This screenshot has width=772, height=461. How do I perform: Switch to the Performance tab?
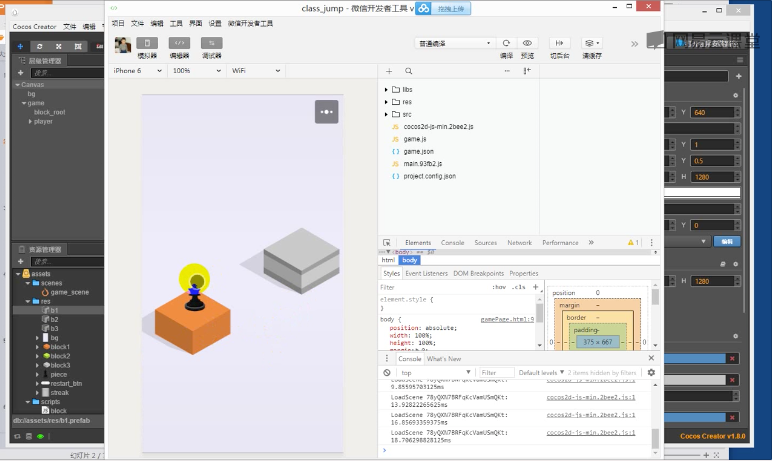[x=560, y=242]
